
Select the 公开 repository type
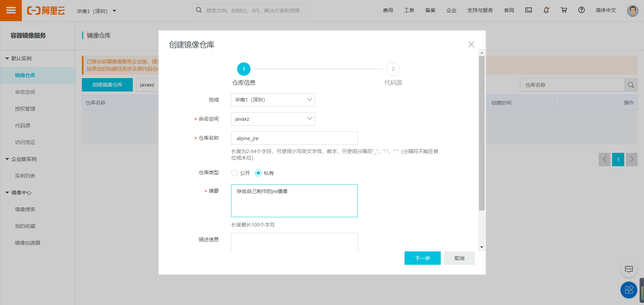click(x=234, y=173)
